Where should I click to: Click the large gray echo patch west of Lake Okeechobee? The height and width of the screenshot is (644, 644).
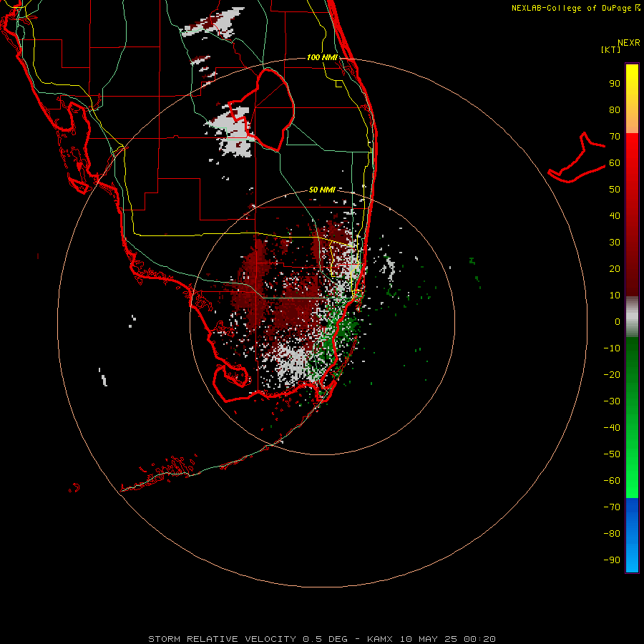coord(231,132)
